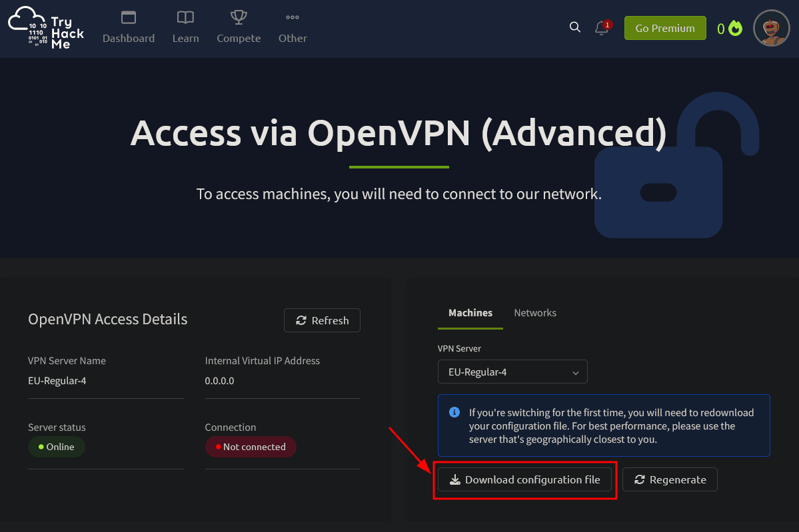Click Download configuration file button
Viewport: 799px width, 532px height.
tap(524, 479)
